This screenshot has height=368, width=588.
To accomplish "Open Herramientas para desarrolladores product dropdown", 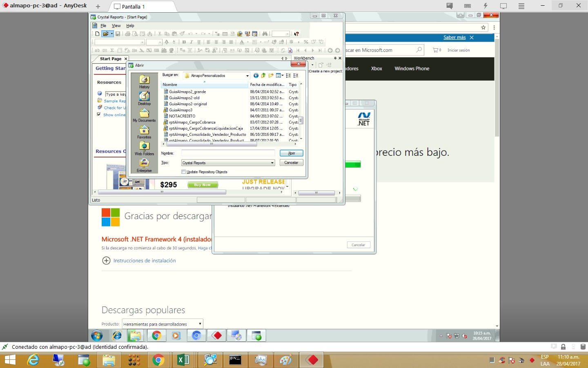I will pyautogui.click(x=163, y=324).
